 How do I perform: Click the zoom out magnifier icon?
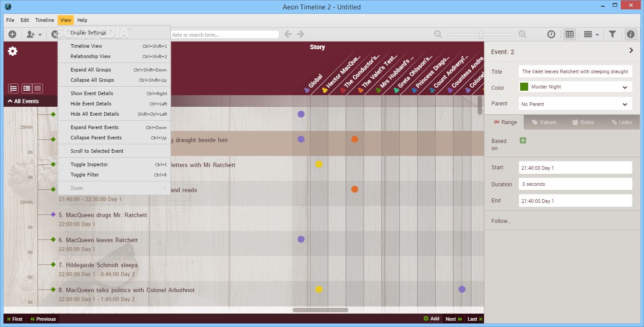[438, 34]
